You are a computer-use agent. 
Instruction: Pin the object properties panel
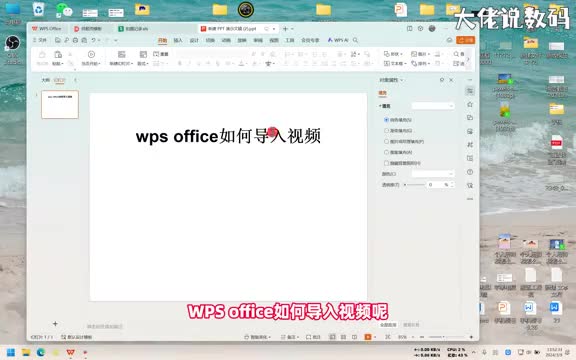click(x=442, y=80)
